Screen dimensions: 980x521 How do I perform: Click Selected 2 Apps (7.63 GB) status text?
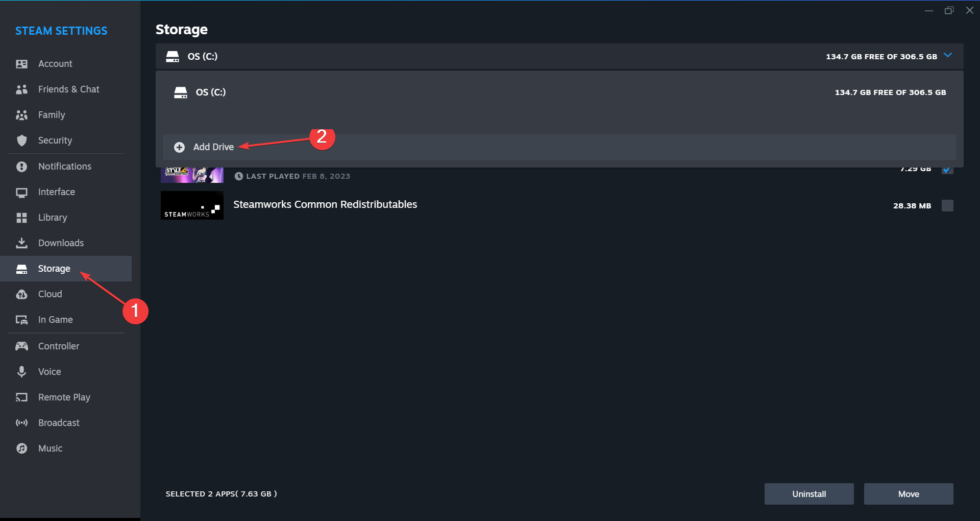pos(221,494)
